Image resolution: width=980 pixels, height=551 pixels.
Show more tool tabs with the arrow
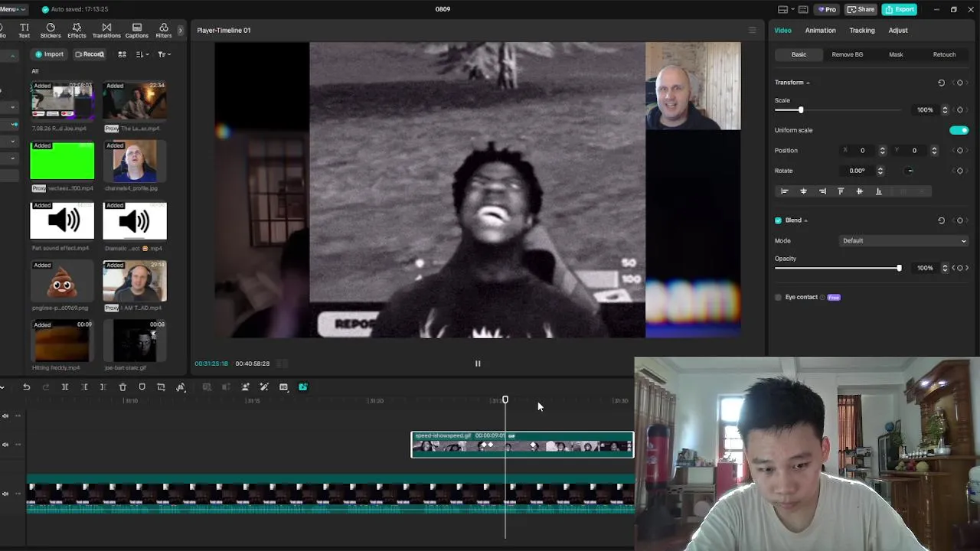[181, 31]
